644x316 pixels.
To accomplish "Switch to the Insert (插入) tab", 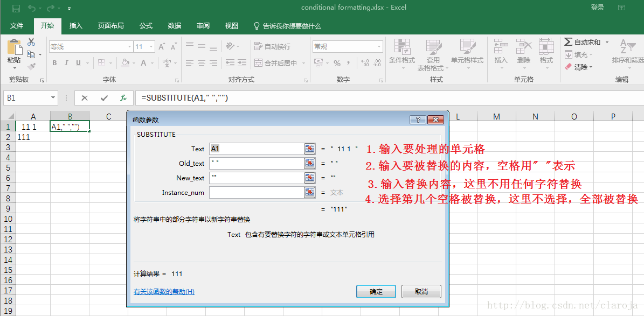I will pos(76,26).
